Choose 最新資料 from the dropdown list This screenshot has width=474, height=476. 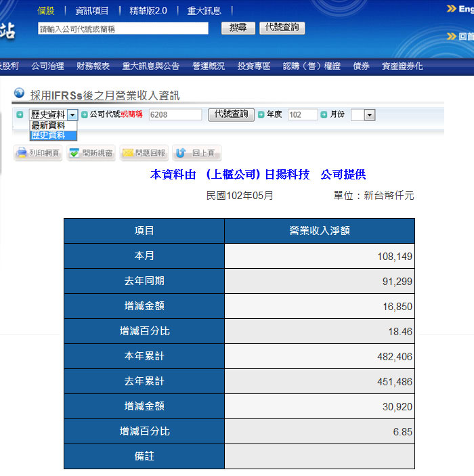point(48,125)
